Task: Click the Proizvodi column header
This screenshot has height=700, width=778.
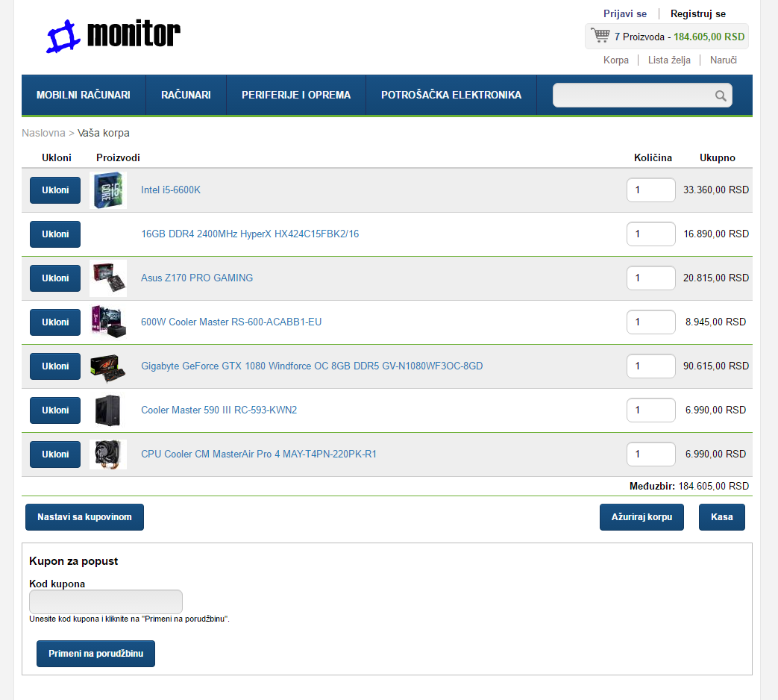Action: pos(118,158)
